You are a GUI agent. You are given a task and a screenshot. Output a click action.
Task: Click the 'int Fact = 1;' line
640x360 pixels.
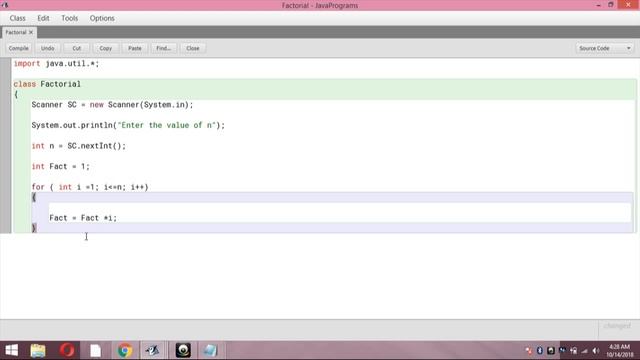pyautogui.click(x=60, y=167)
